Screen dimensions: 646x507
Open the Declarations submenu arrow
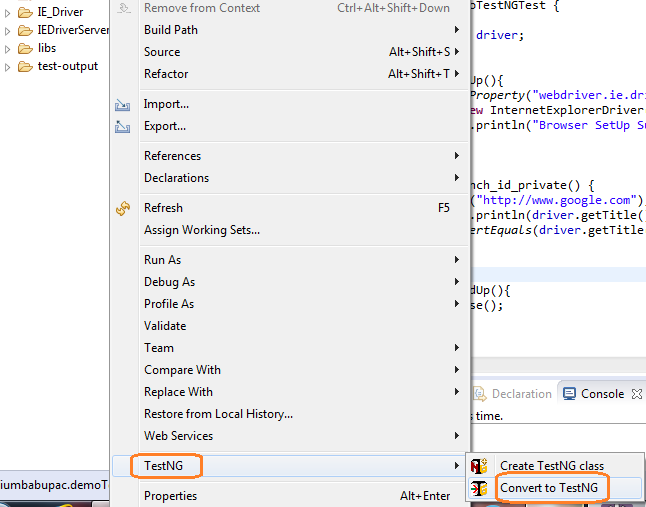456,178
